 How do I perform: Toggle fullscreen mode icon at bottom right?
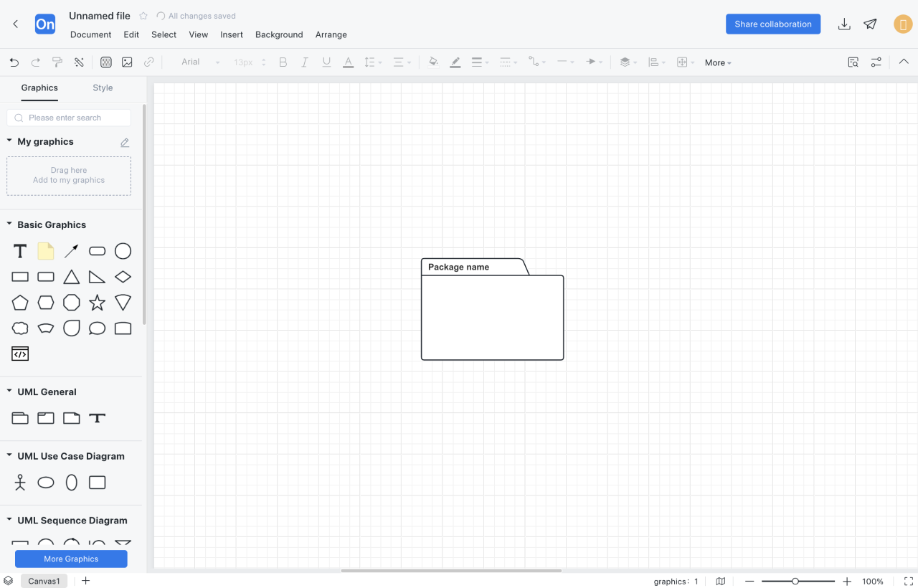click(909, 581)
